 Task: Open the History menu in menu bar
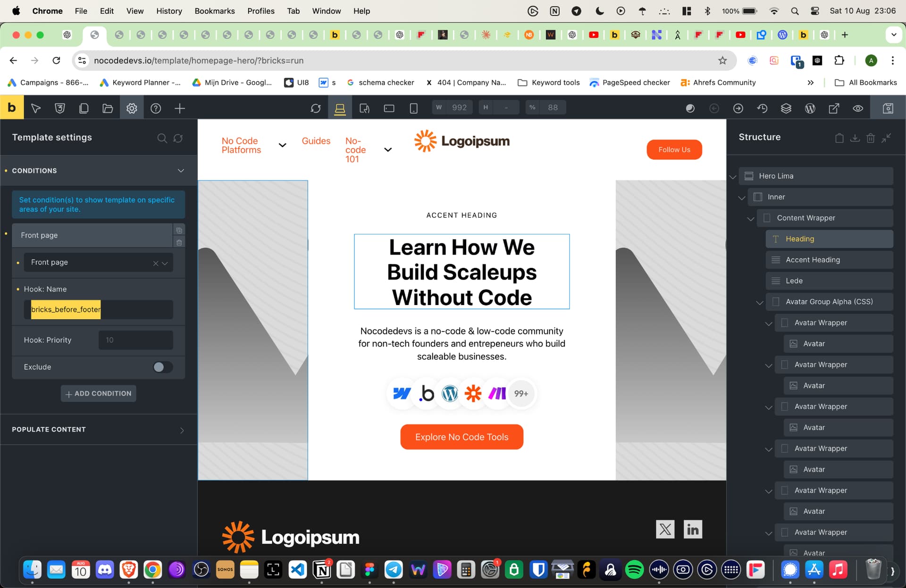[x=169, y=11]
